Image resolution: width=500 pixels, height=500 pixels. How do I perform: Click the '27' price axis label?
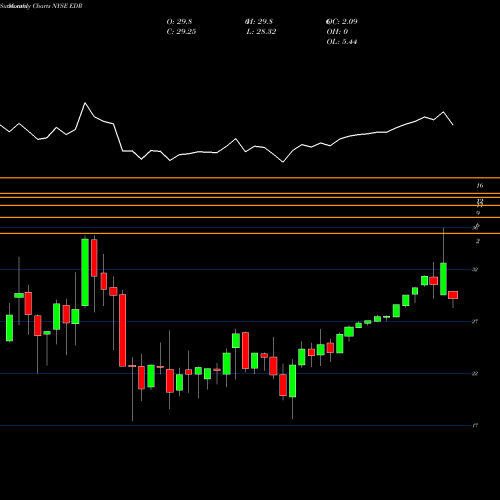coord(475,321)
